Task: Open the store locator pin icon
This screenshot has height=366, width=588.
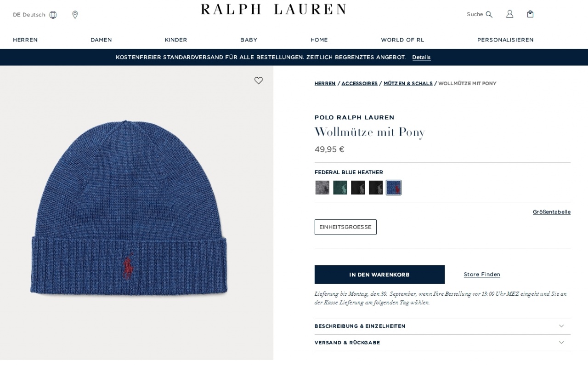Action: [x=75, y=15]
